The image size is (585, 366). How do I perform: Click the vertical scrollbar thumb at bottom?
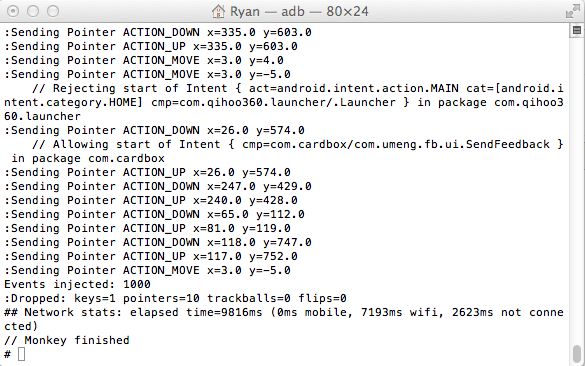point(577,354)
